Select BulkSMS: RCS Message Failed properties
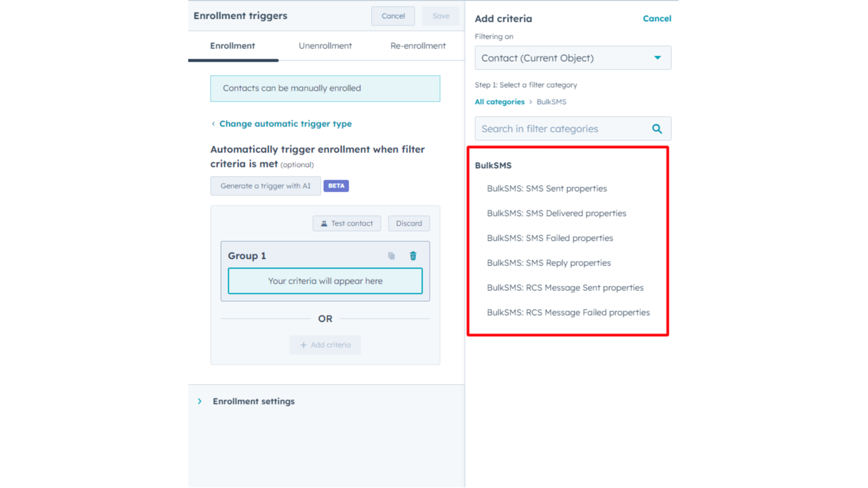The width and height of the screenshot is (868, 488). pyautogui.click(x=568, y=313)
